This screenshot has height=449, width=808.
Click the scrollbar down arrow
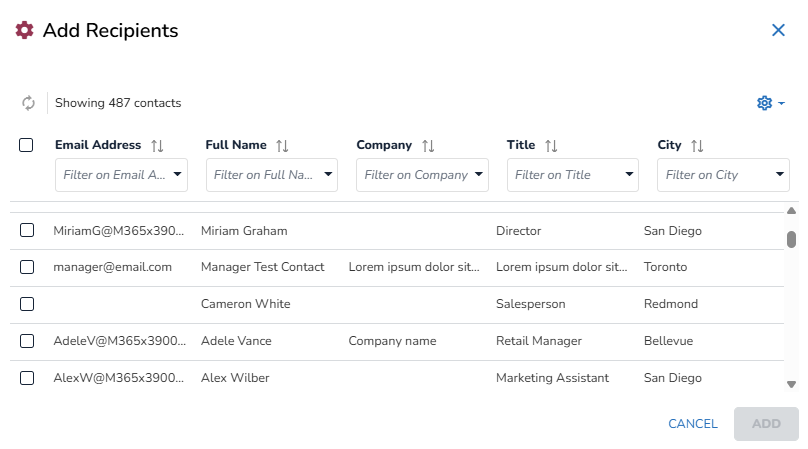[791, 383]
